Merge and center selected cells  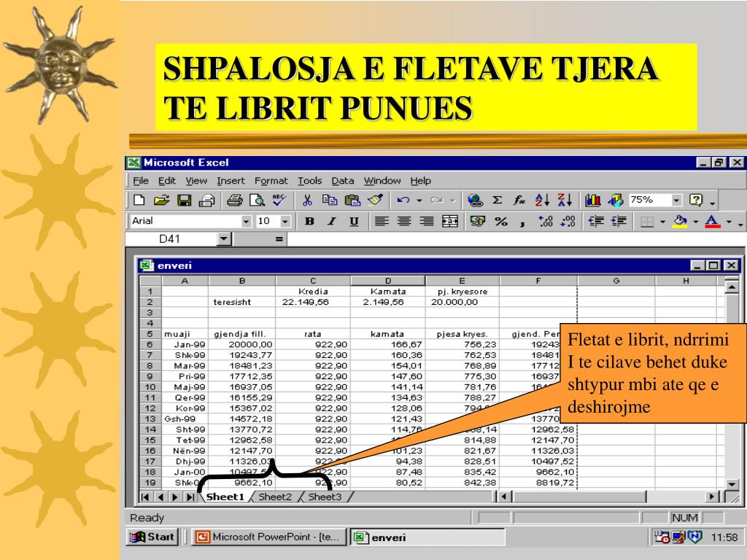point(449,221)
